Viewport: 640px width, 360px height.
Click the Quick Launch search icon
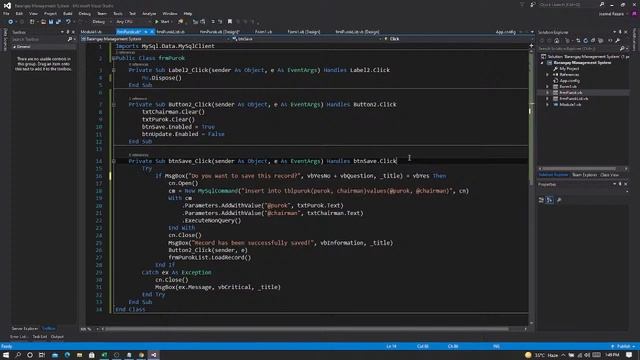[x=602, y=4]
